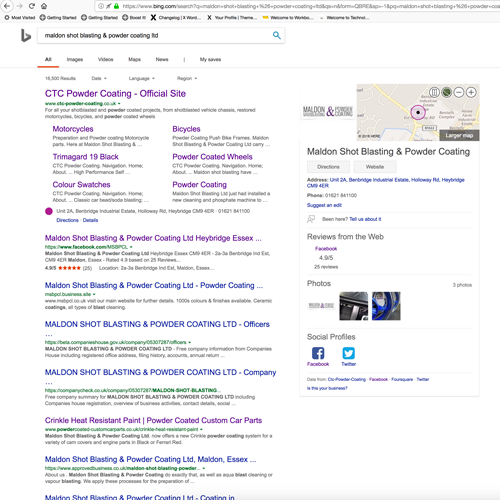Click Suggest an edit link

324,205
